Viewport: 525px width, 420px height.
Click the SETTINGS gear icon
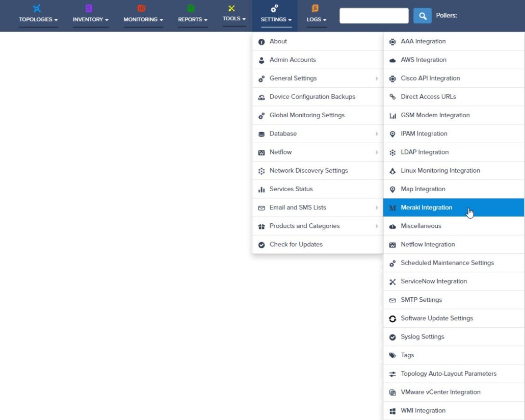click(x=275, y=8)
